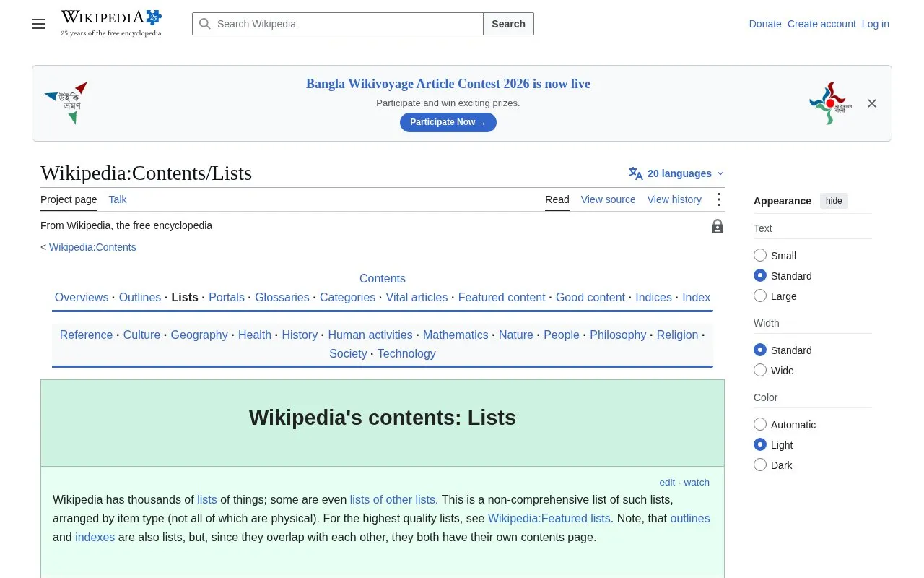Select Automatic color mode
924x578 pixels.
760,424
